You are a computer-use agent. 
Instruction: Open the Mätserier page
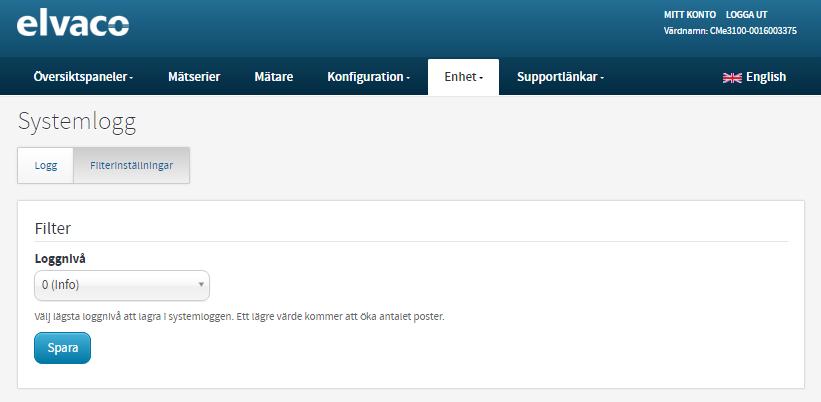pyautogui.click(x=194, y=76)
